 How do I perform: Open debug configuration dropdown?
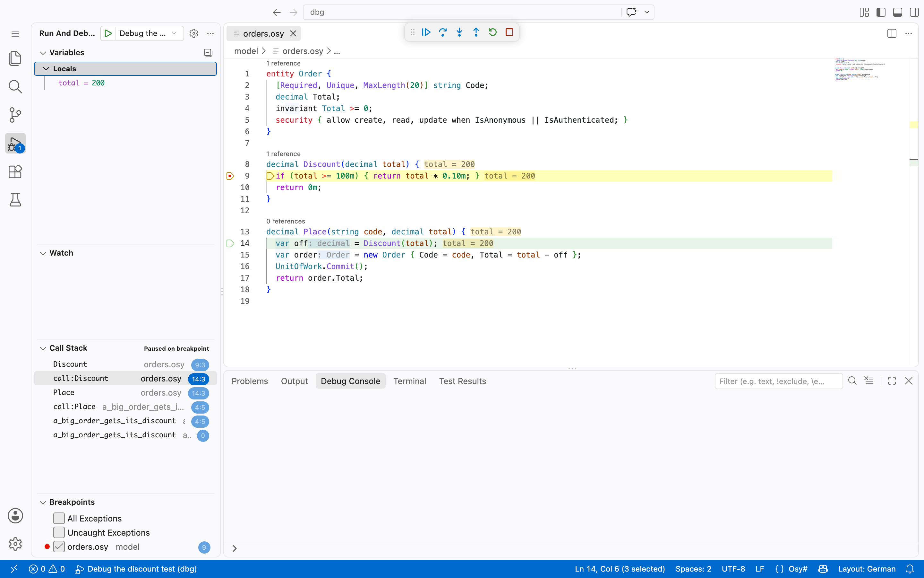coord(149,33)
